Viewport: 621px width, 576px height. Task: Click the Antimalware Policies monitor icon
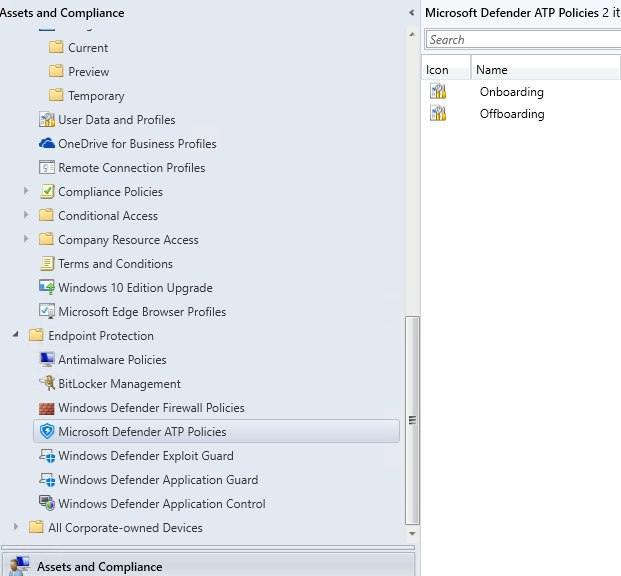pyautogui.click(x=47, y=359)
